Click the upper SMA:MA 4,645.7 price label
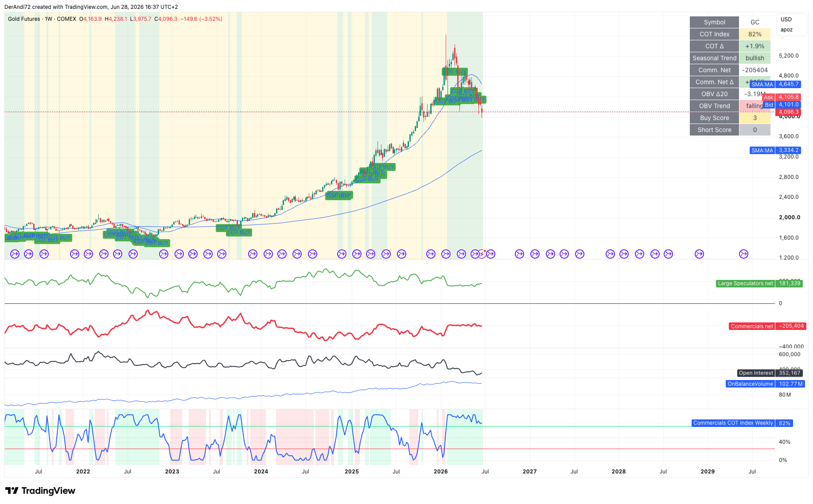 pos(775,84)
